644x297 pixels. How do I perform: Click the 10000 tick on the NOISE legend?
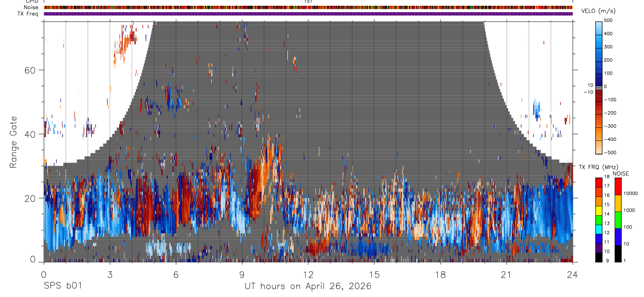point(630,193)
